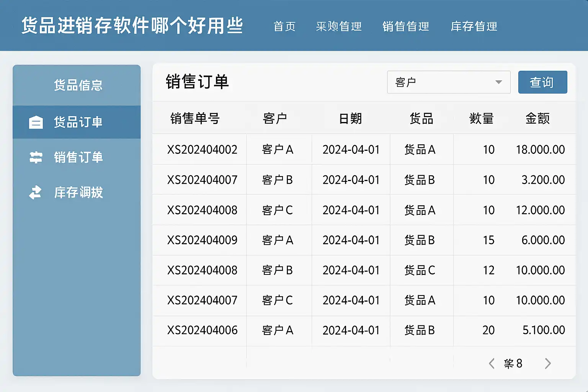
Task: Click 客户A in the XS202404002 row
Action: tap(278, 149)
